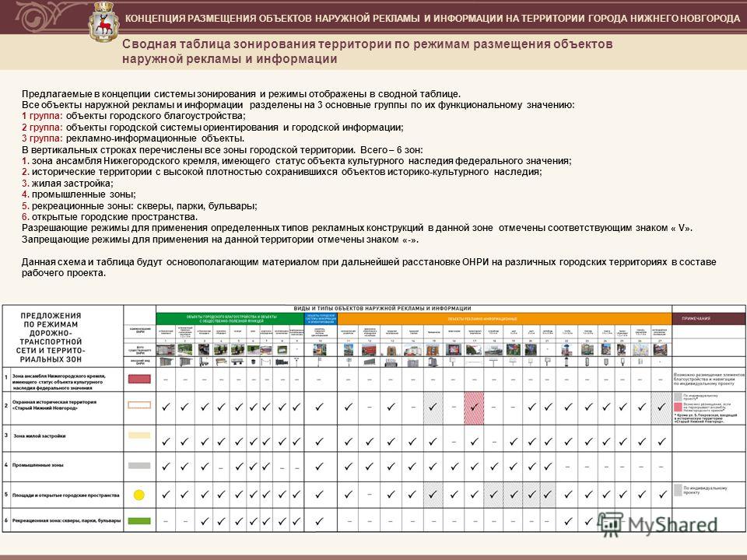Click the line В вертикальных строках перечислены все зоны

point(222,149)
